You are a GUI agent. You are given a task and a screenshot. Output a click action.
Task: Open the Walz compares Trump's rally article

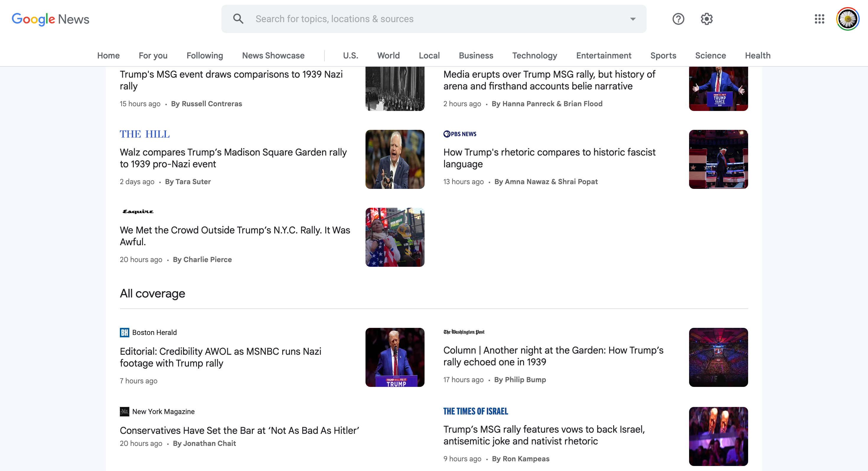[x=233, y=158]
